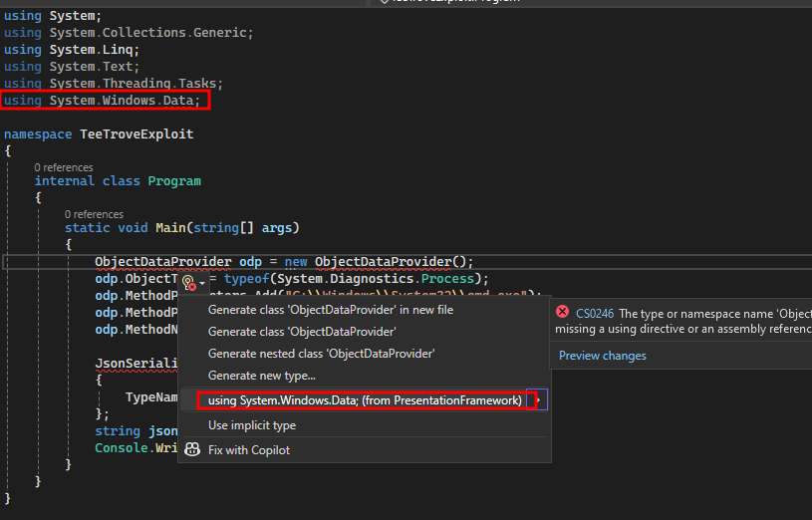Viewport: 812px width, 520px height.
Task: Open the CS0246 error code link
Action: [x=595, y=313]
